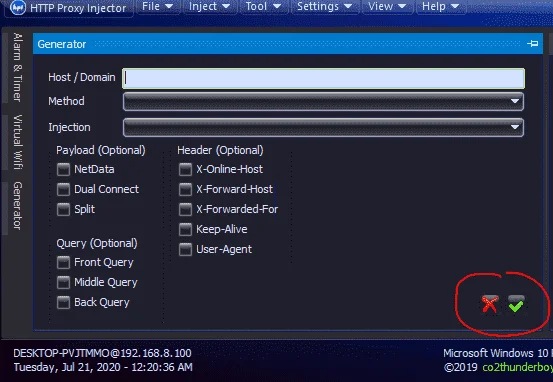Expand the Injection dropdown
The height and width of the screenshot is (382, 553).
(323, 127)
